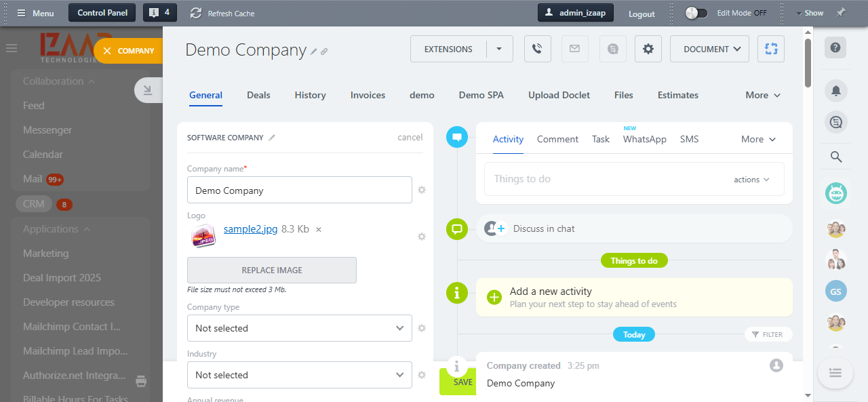Open notifications bell in right sidebar

pos(835,90)
